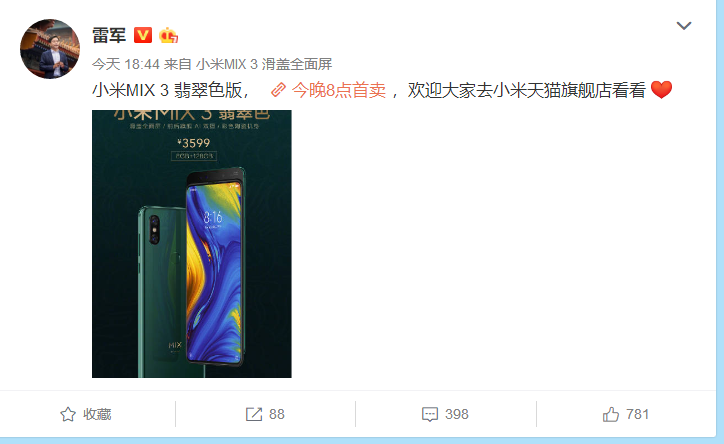Open 雷军's profile avatar picture
The image size is (724, 444).
pyautogui.click(x=50, y=48)
